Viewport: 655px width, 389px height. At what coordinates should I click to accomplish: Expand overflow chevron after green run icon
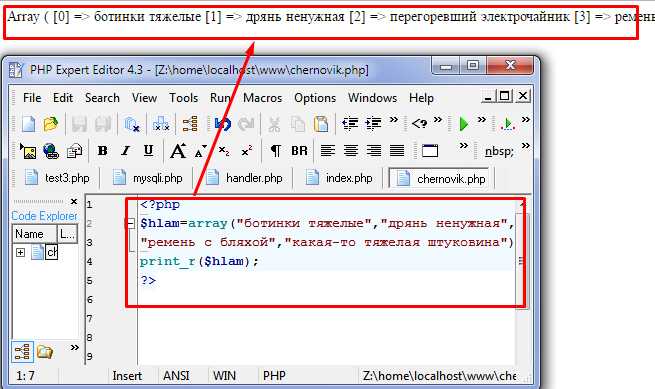tap(482, 120)
